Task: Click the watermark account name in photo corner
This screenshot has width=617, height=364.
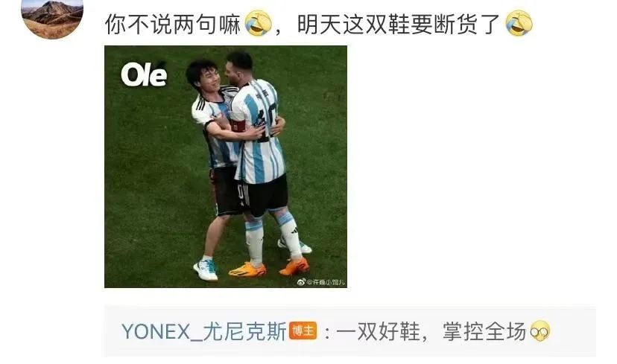Action: coord(326,282)
